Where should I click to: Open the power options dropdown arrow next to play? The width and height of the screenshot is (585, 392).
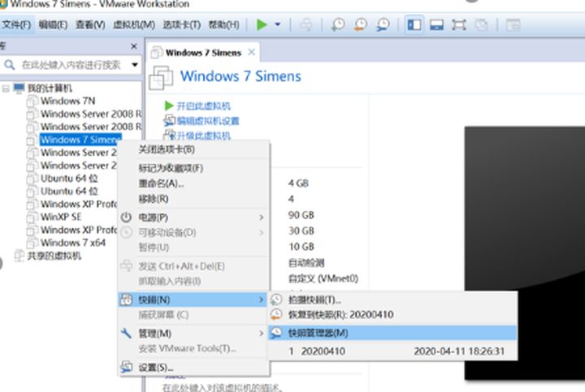[x=278, y=24]
